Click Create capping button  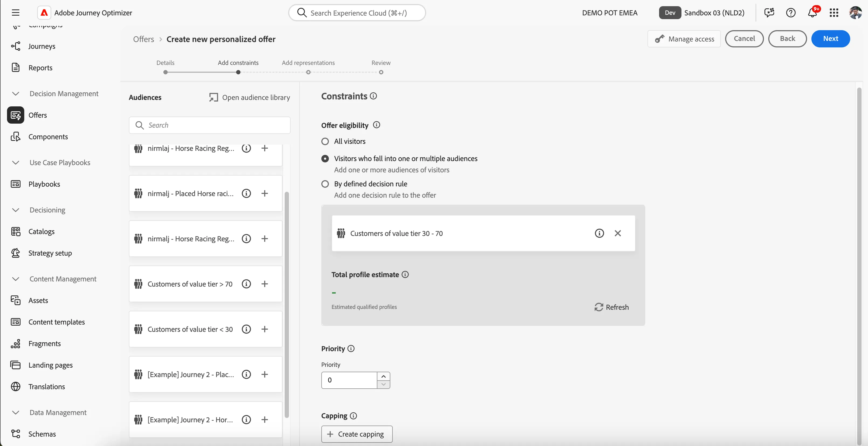(357, 434)
